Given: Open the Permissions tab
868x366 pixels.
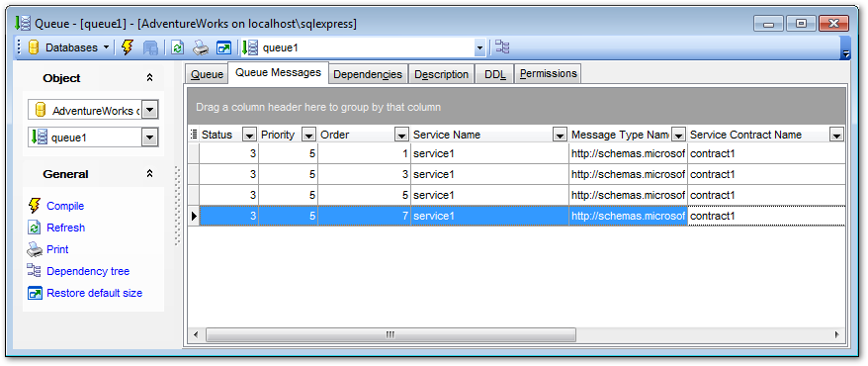Looking at the screenshot, I should [x=548, y=73].
